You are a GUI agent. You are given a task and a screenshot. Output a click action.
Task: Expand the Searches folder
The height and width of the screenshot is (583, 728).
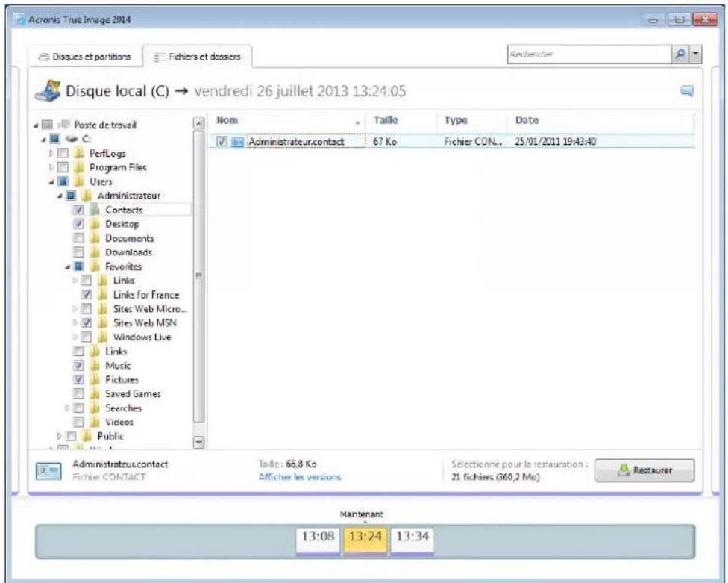tap(67, 408)
